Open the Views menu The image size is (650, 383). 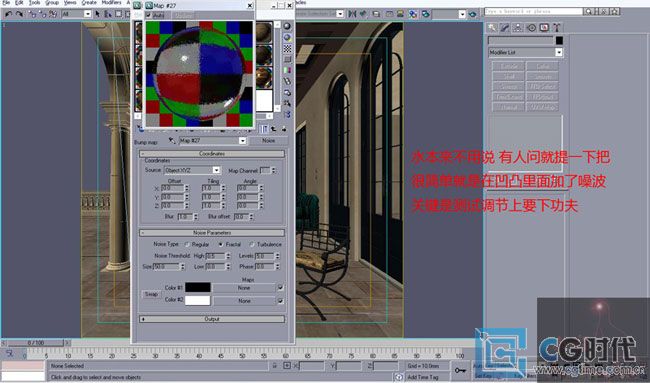[x=70, y=2]
